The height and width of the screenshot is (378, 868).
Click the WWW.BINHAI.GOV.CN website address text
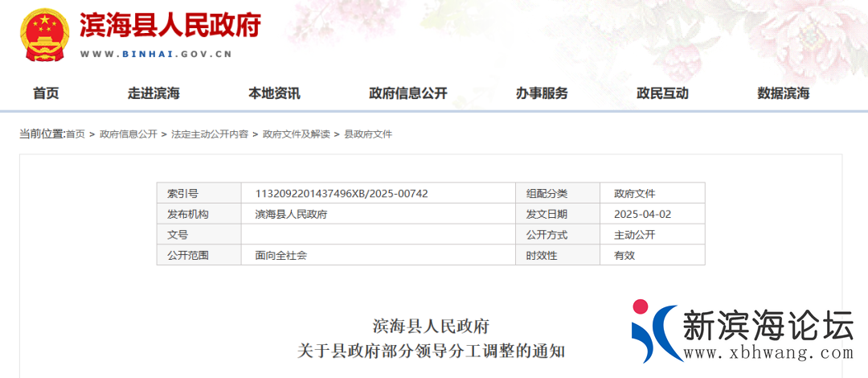(156, 55)
